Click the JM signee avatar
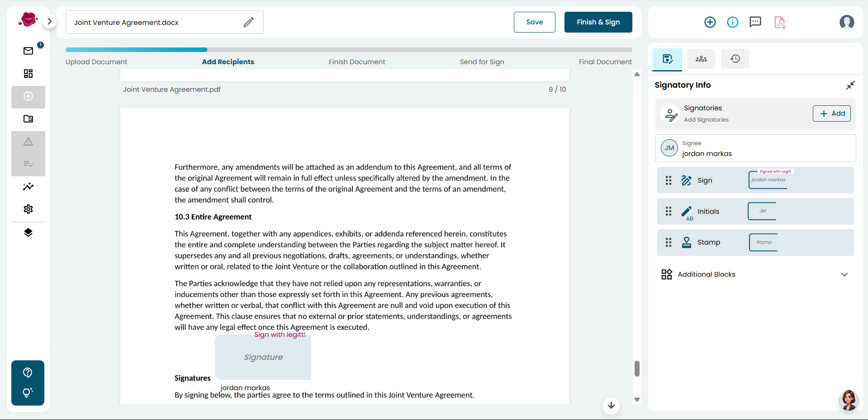Screen dimensions: 868x420 (669, 148)
